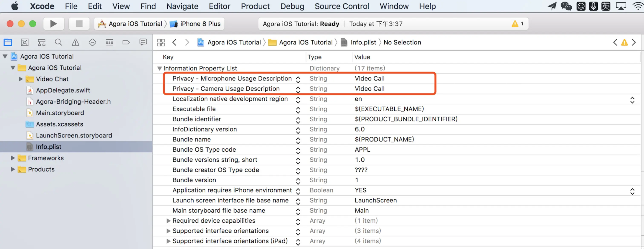This screenshot has height=249, width=644.
Task: Open the Source Control navigator icon
Action: [24, 42]
